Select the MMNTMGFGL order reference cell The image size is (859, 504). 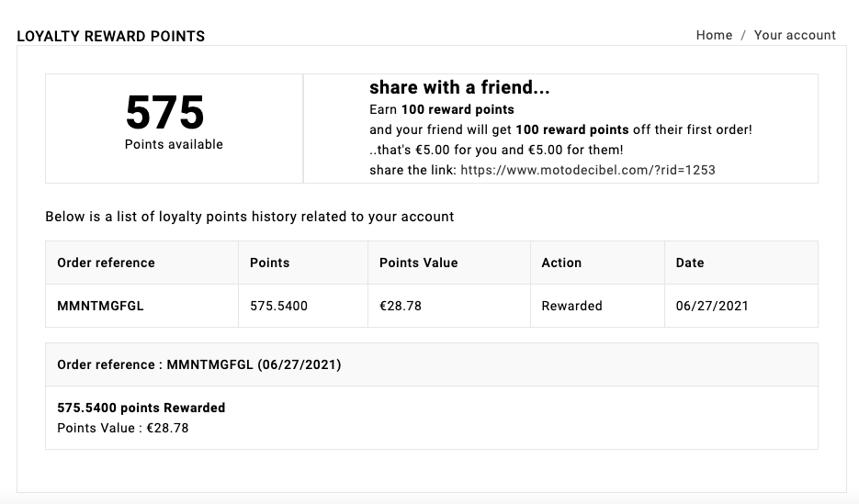pyautogui.click(x=100, y=306)
